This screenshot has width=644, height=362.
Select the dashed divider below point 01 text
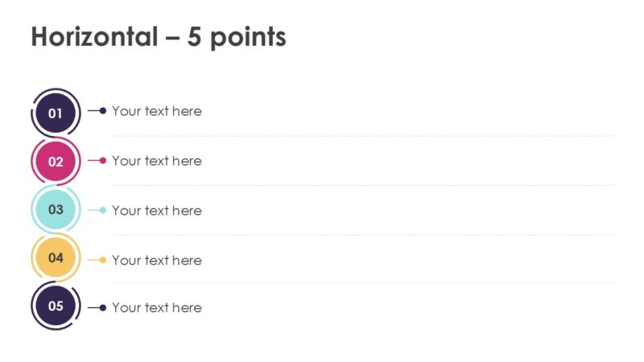pyautogui.click(x=362, y=136)
